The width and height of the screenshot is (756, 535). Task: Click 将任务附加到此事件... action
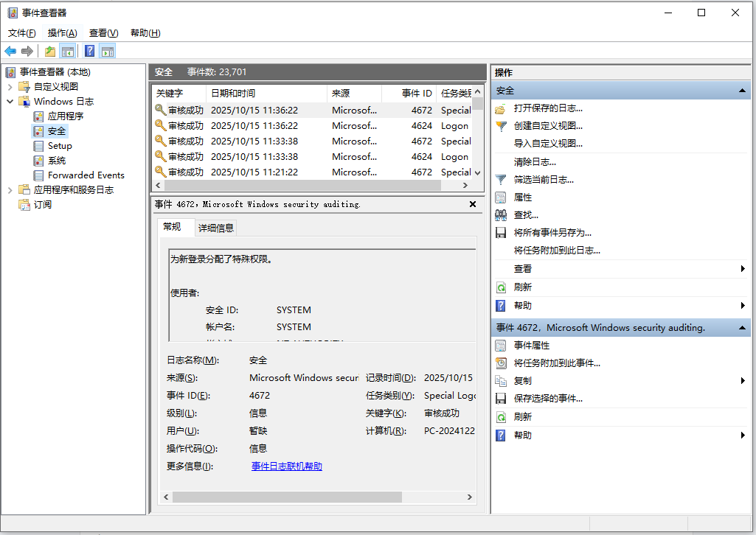[557, 363]
